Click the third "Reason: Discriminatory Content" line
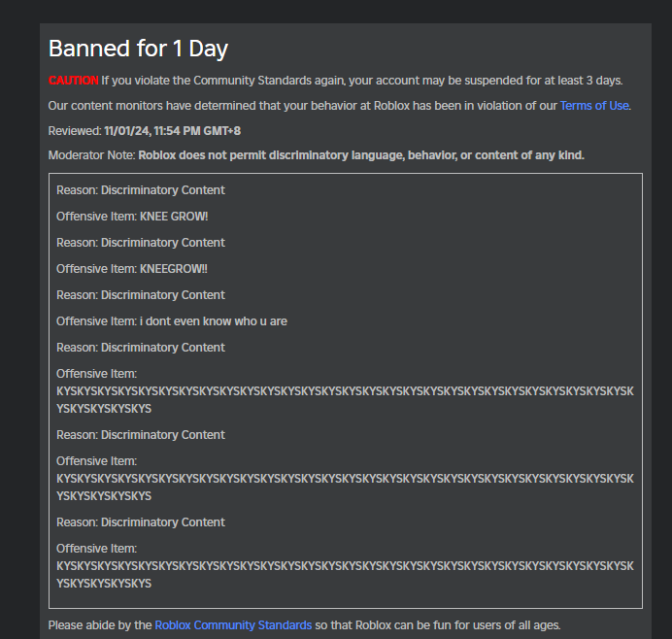 [x=141, y=295]
